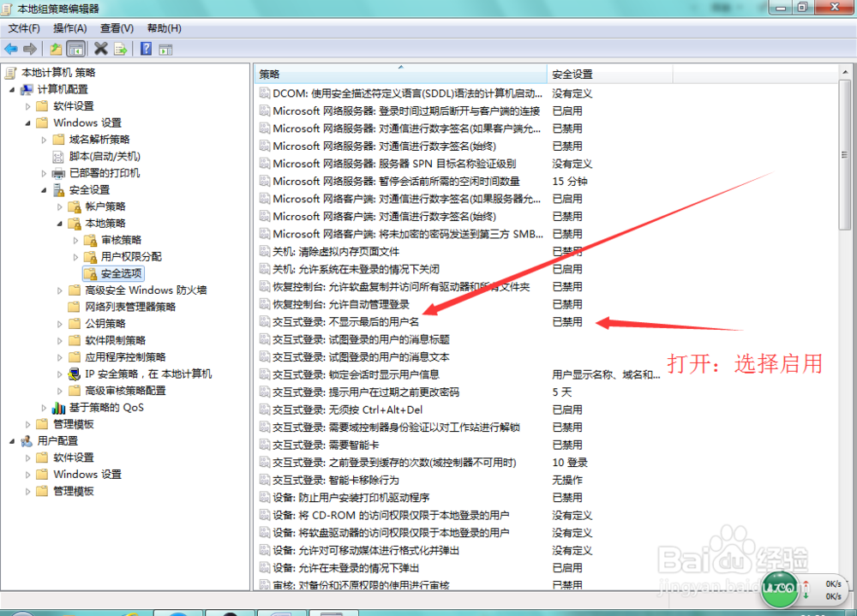Open the 查看(V) menu
Screen dimensions: 857x616
click(x=117, y=27)
